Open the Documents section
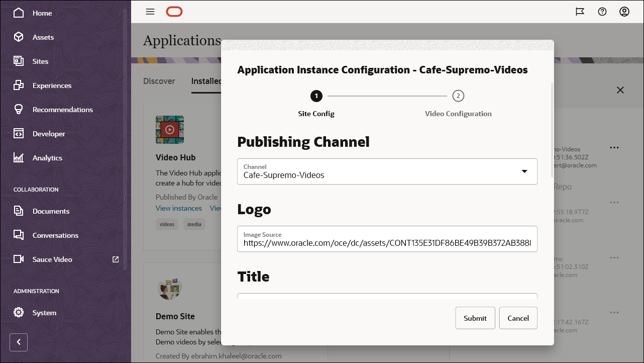The height and width of the screenshot is (363, 644). tap(50, 211)
